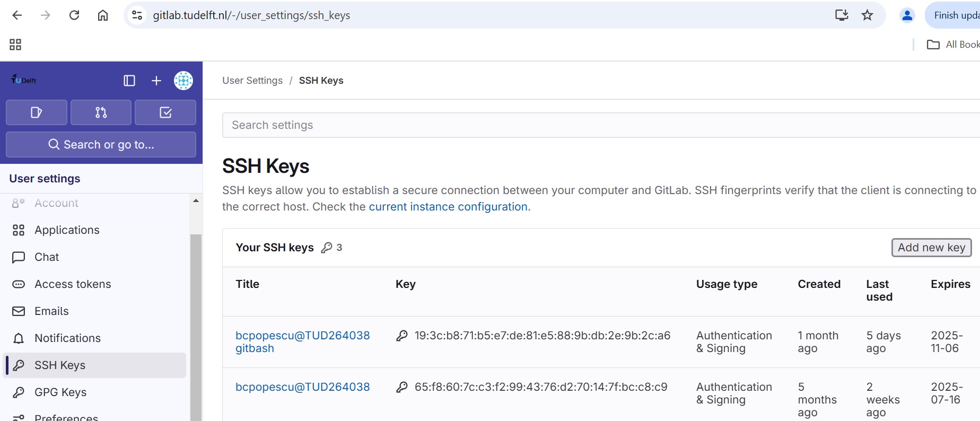Click fingerprint 19:3c:b8:71:b5:e7:de:81:e5:88:9b:db:2e:9b:2c:a6

coord(542,336)
